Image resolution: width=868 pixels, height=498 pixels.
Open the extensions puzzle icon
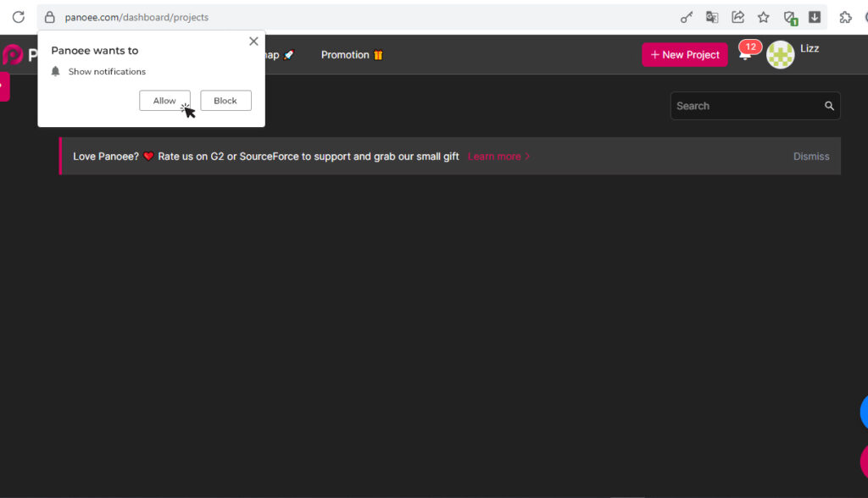pyautogui.click(x=845, y=17)
